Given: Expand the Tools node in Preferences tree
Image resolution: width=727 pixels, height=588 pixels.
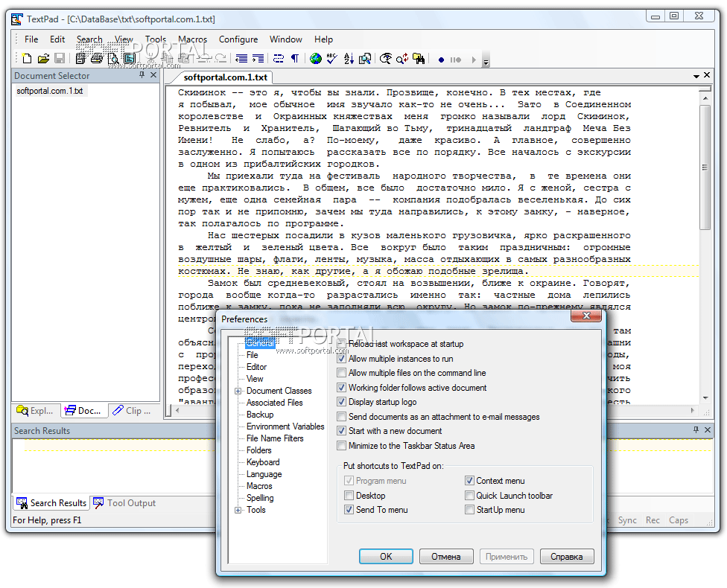Looking at the screenshot, I should 238,510.
